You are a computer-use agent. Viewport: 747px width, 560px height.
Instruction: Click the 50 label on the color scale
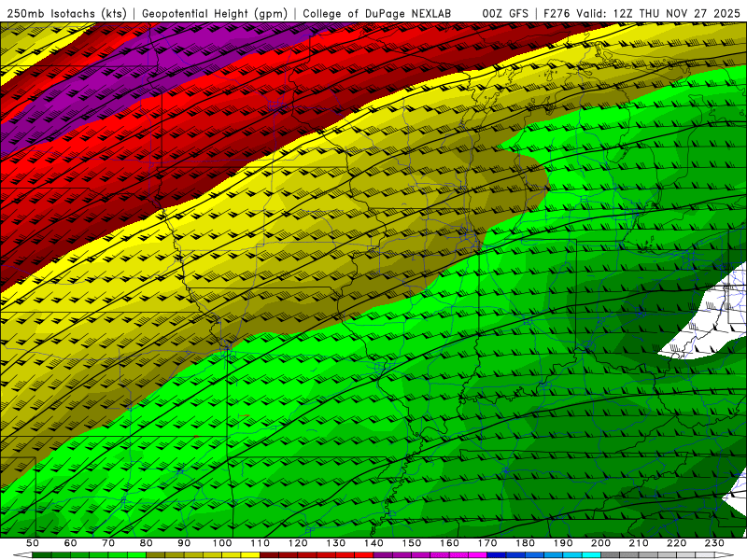pyautogui.click(x=33, y=543)
